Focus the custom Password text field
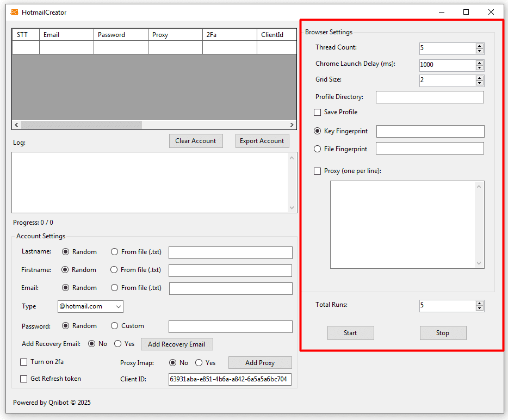The width and height of the screenshot is (508, 420). pyautogui.click(x=231, y=326)
